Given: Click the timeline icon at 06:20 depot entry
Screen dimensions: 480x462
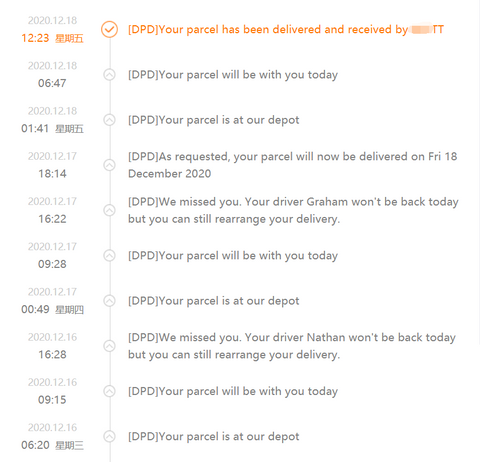Looking at the screenshot, I should coord(109,437).
